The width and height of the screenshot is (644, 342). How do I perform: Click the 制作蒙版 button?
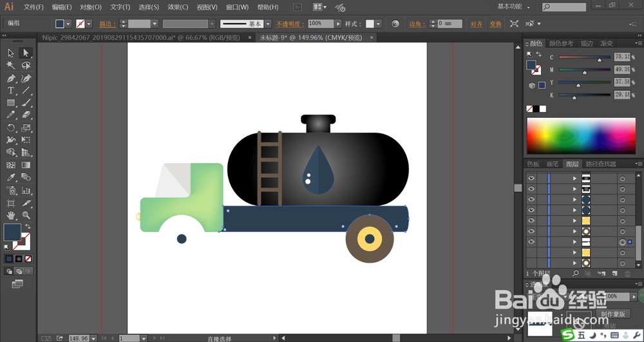613,314
